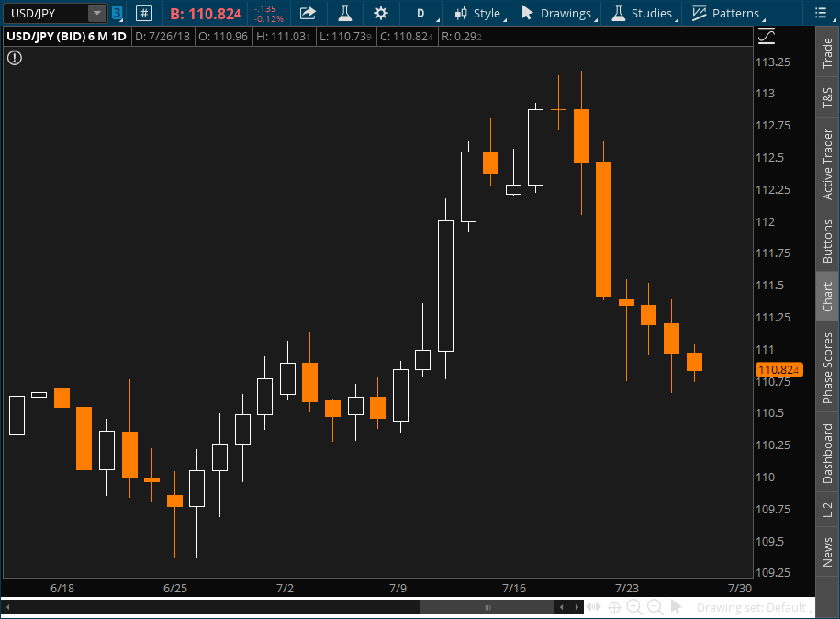Viewport: 840px width, 619px height.
Task: Click the orange 110.82 price label
Action: (x=778, y=370)
